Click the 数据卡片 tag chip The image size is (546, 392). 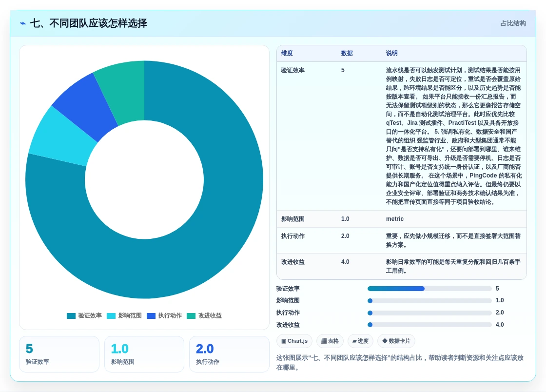(x=396, y=341)
